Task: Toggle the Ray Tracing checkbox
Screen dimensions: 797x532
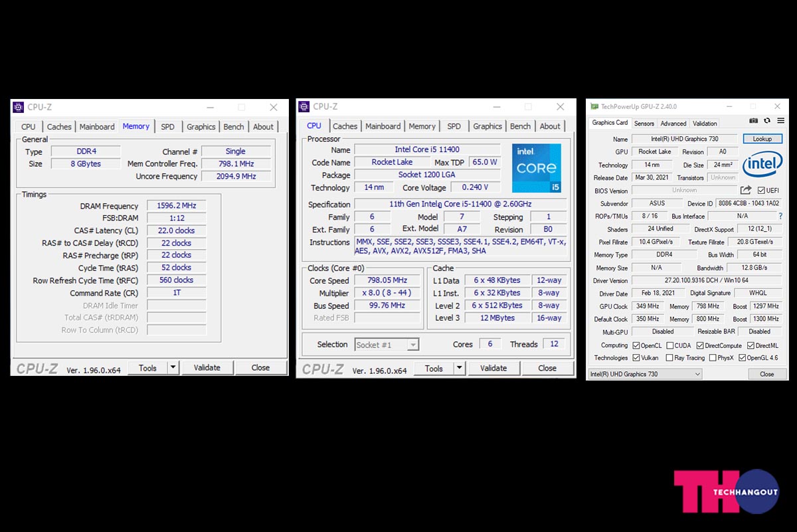Action: (x=668, y=358)
